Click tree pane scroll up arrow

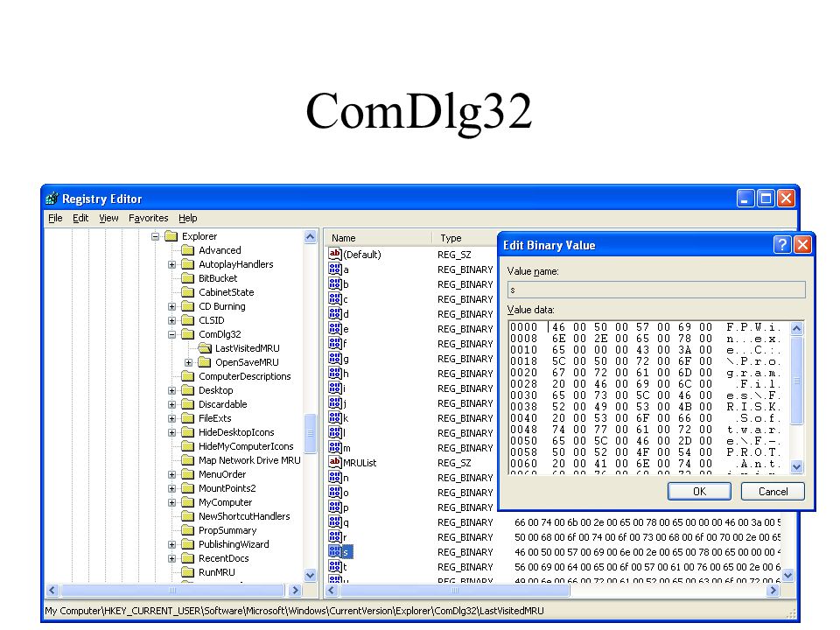tap(310, 236)
